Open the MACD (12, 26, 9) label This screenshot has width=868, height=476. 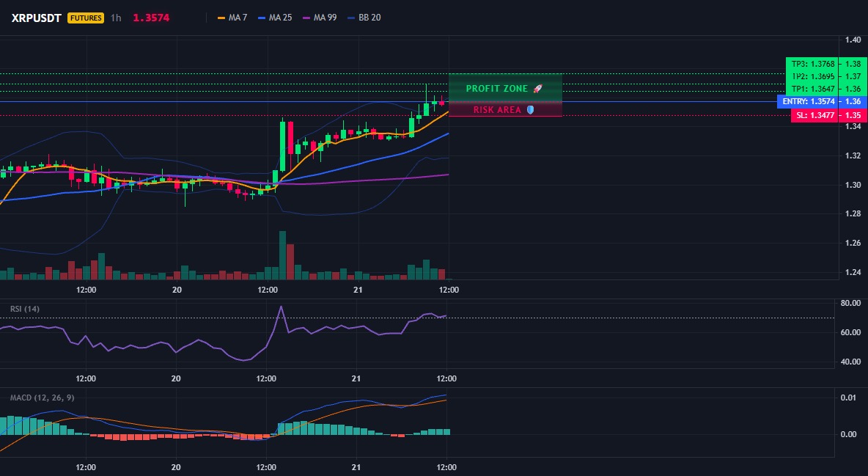coord(42,398)
